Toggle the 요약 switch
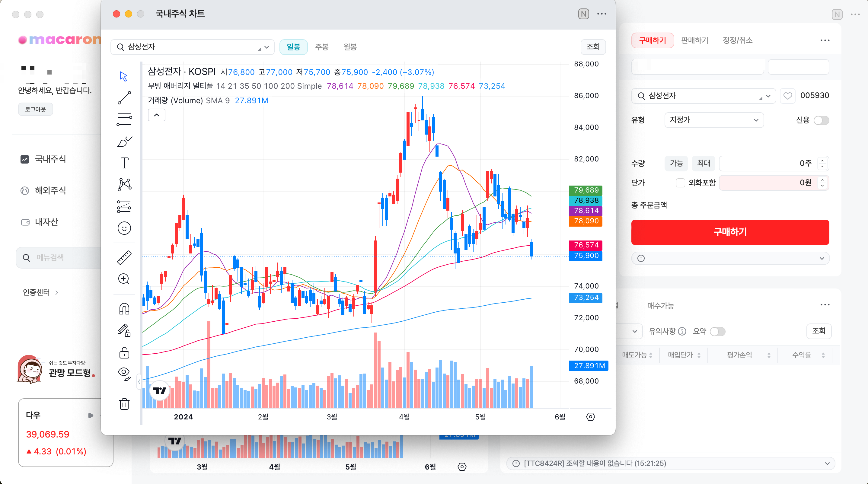The width and height of the screenshot is (868, 484). 717,332
